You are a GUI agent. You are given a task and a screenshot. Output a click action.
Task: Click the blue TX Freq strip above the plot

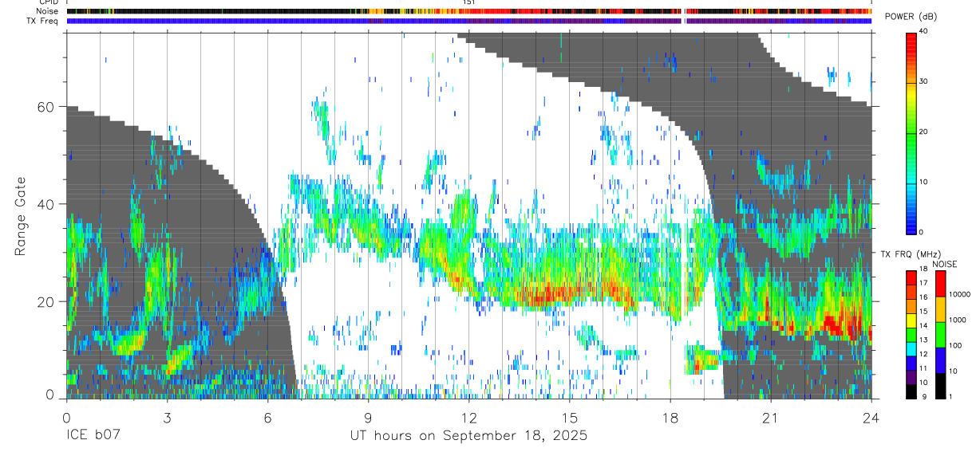[468, 21]
